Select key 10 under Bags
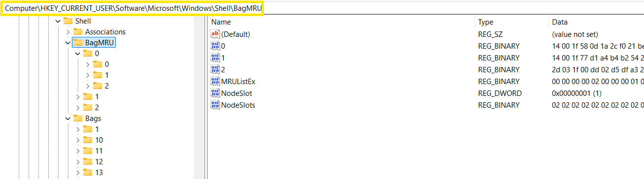 [99, 140]
